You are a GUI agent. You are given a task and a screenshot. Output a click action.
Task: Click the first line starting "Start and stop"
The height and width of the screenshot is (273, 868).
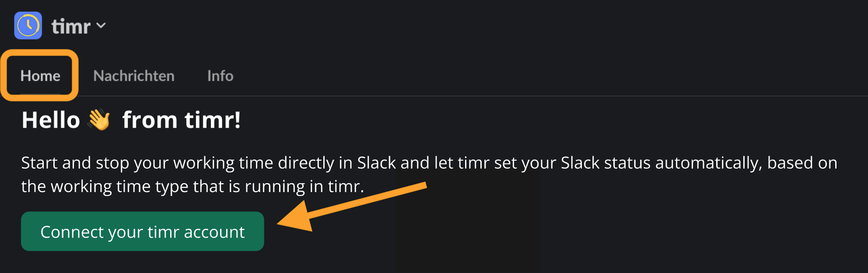(x=429, y=163)
